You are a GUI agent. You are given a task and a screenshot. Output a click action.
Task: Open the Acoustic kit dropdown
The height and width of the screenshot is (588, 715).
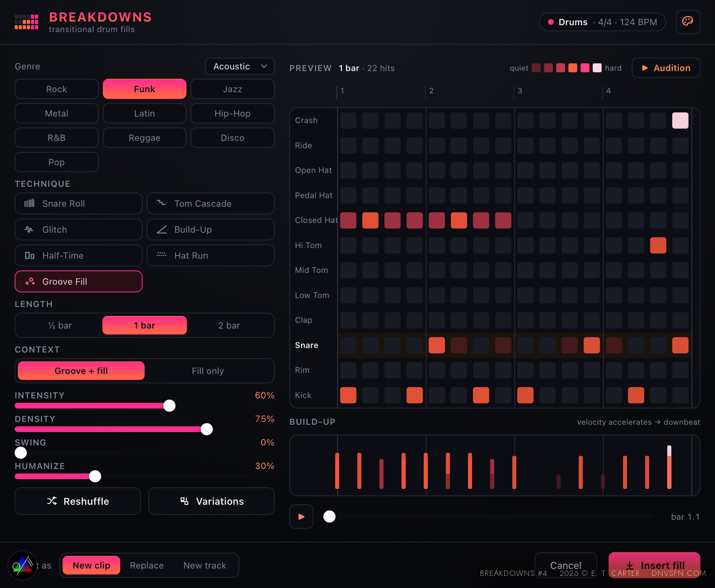click(240, 66)
